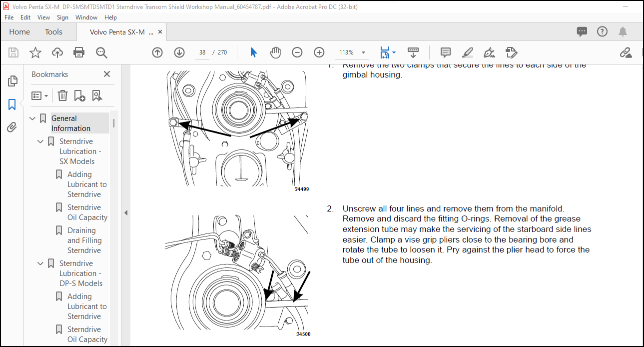Delete the selected bookmark

[62, 95]
